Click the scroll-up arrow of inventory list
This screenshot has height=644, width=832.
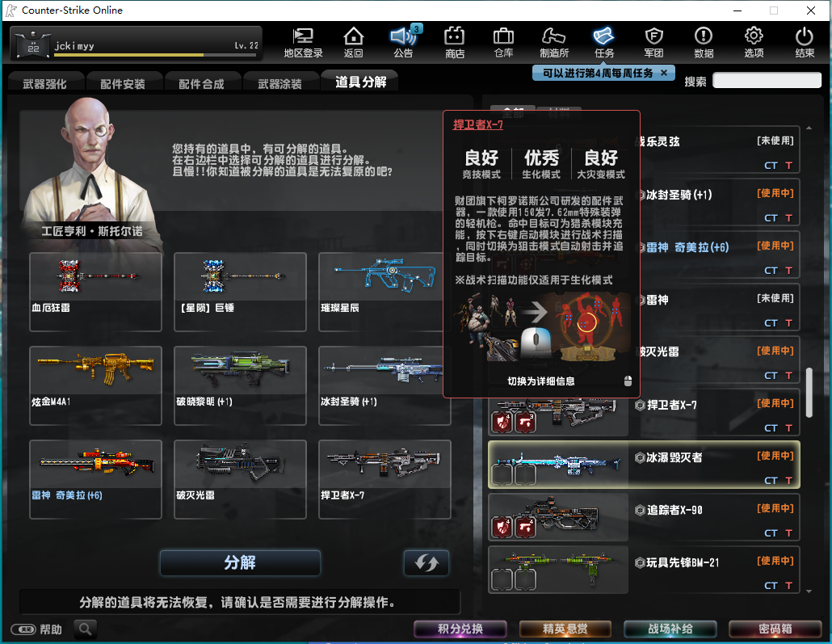809,128
